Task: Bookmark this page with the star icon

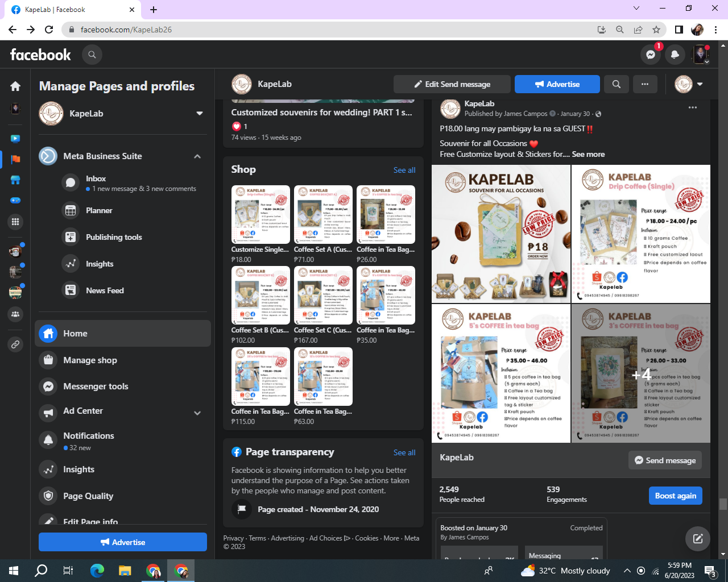Action: coord(656,30)
